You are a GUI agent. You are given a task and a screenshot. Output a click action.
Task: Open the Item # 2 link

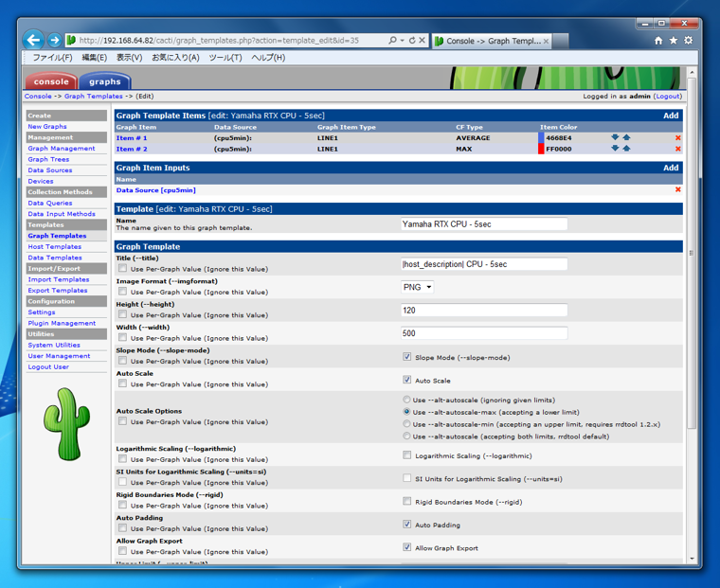[x=132, y=150]
